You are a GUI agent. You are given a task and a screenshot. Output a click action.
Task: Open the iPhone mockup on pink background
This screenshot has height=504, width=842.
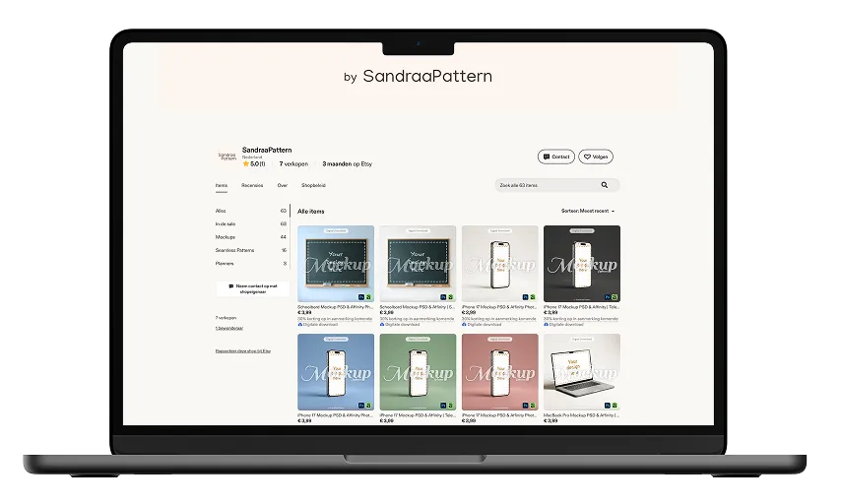pyautogui.click(x=500, y=372)
